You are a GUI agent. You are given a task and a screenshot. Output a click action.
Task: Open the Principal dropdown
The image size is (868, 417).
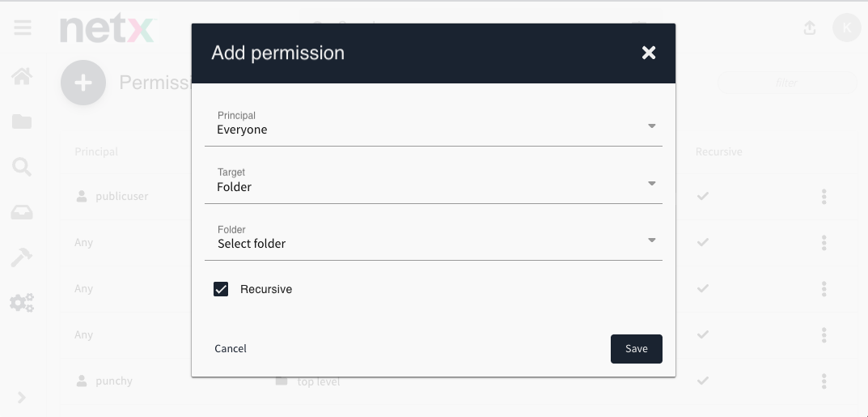[434, 127]
